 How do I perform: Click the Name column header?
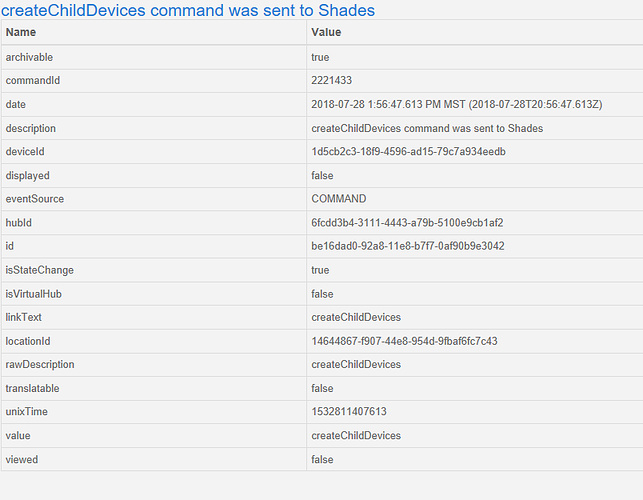coord(21,33)
